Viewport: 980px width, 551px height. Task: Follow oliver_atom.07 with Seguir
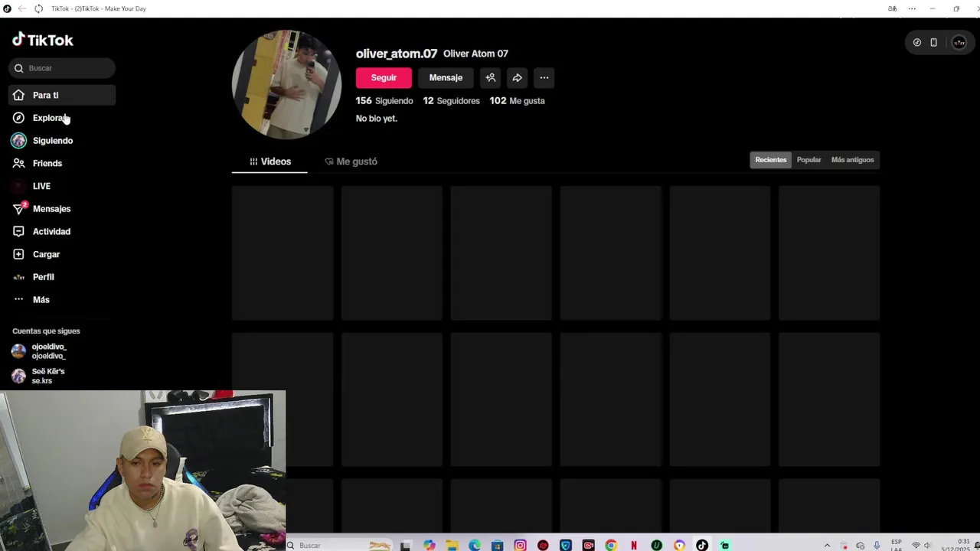(384, 77)
